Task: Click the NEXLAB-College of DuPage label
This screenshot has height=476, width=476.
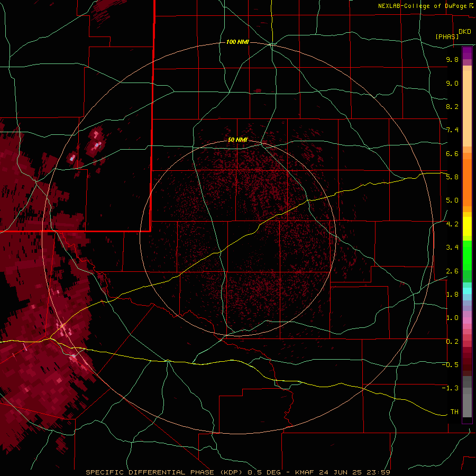Action: point(422,6)
